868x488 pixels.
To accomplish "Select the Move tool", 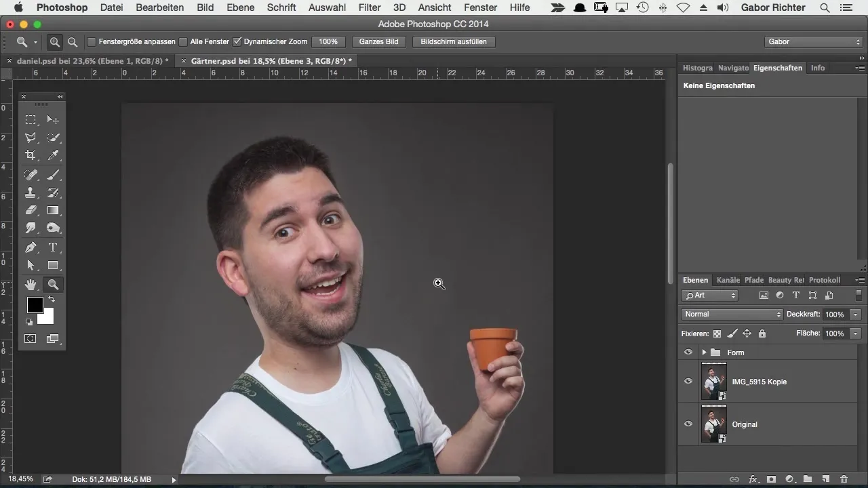I will (53, 120).
